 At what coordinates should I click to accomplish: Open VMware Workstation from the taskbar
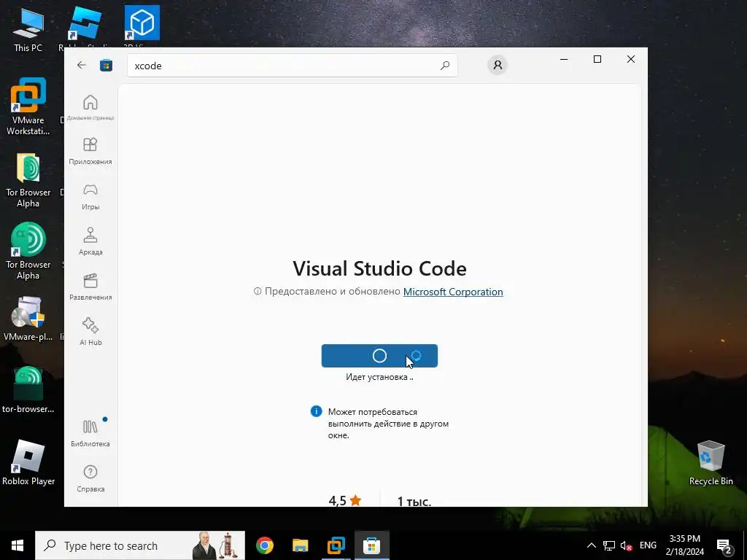[336, 545]
